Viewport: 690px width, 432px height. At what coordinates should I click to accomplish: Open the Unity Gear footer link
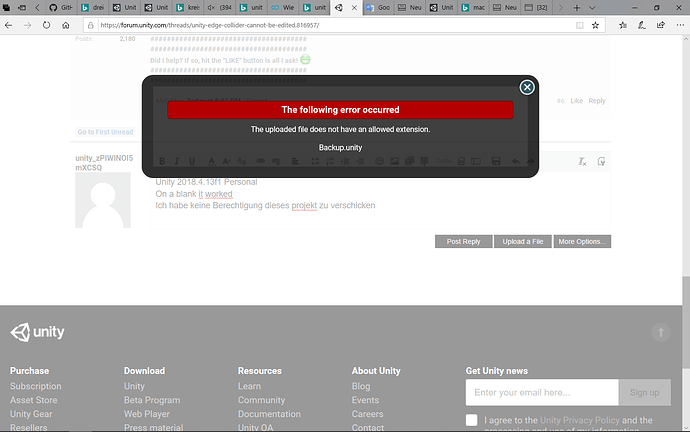(x=31, y=414)
